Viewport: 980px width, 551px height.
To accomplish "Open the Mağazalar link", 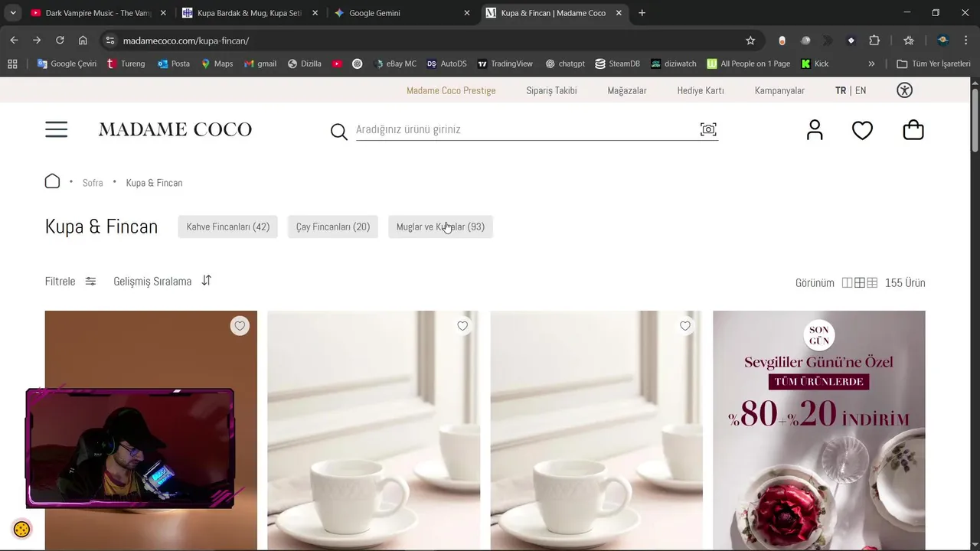I will click(x=627, y=90).
